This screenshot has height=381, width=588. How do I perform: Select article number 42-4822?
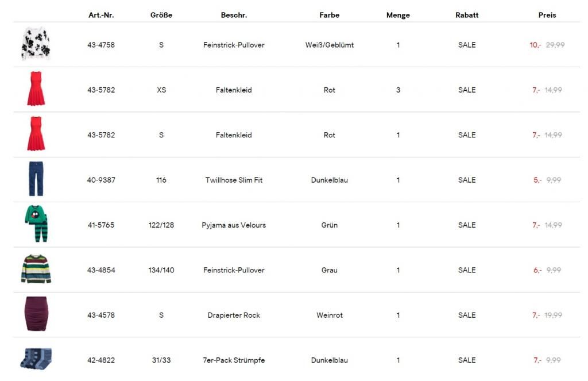tap(101, 360)
